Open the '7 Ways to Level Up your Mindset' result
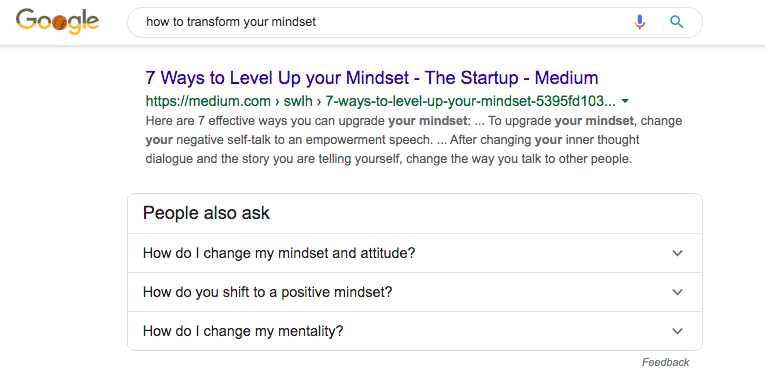765x392 pixels. click(372, 78)
